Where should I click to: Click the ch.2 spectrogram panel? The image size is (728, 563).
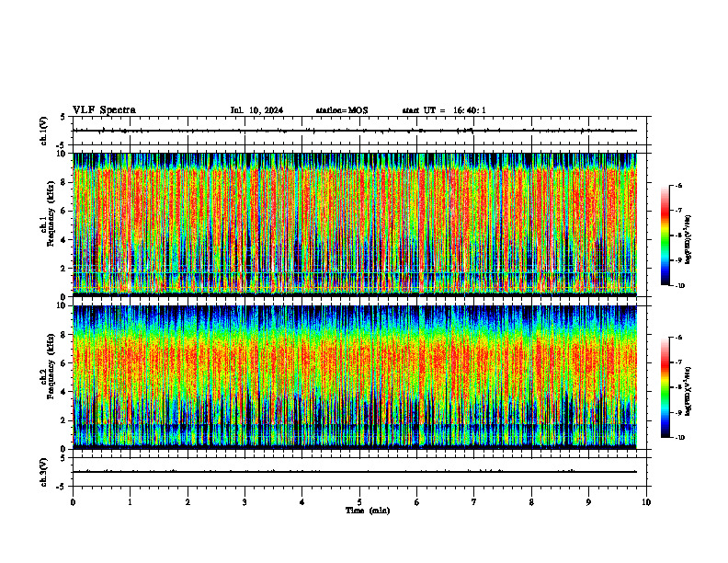pyautogui.click(x=355, y=377)
